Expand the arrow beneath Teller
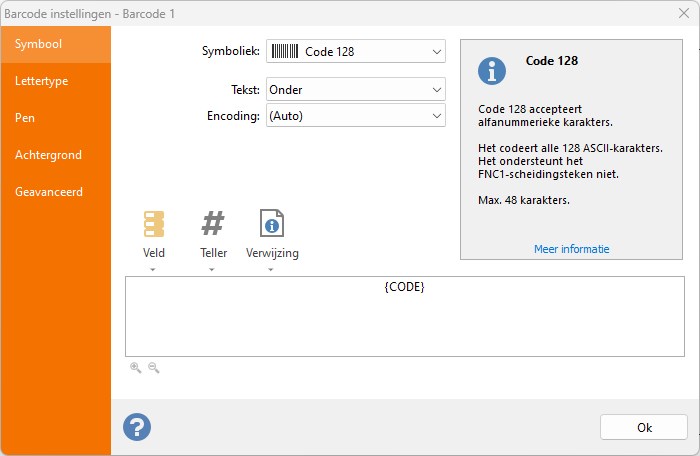Image resolution: width=700 pixels, height=456 pixels. [212, 270]
